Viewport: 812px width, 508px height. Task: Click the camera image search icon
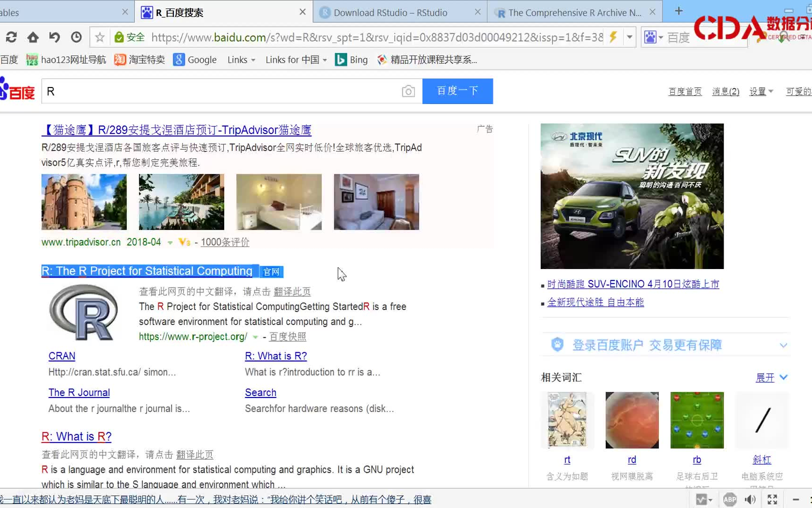click(408, 91)
